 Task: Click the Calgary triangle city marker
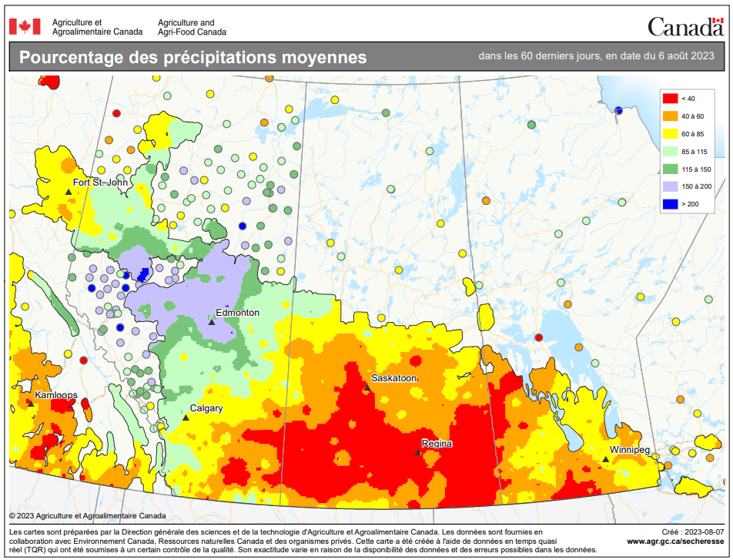(186, 417)
